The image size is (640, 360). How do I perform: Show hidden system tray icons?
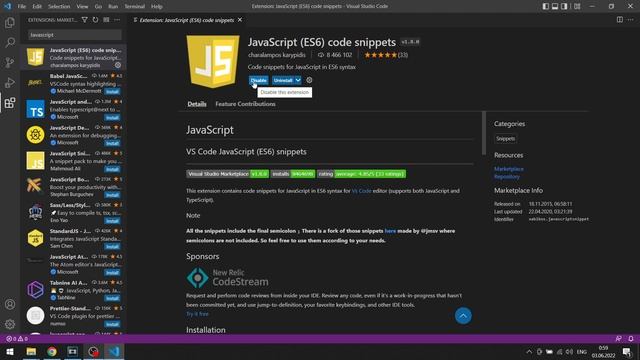529,351
